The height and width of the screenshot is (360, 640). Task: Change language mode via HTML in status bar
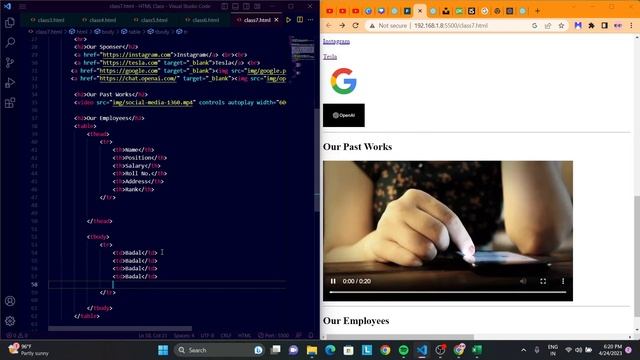pos(244,336)
